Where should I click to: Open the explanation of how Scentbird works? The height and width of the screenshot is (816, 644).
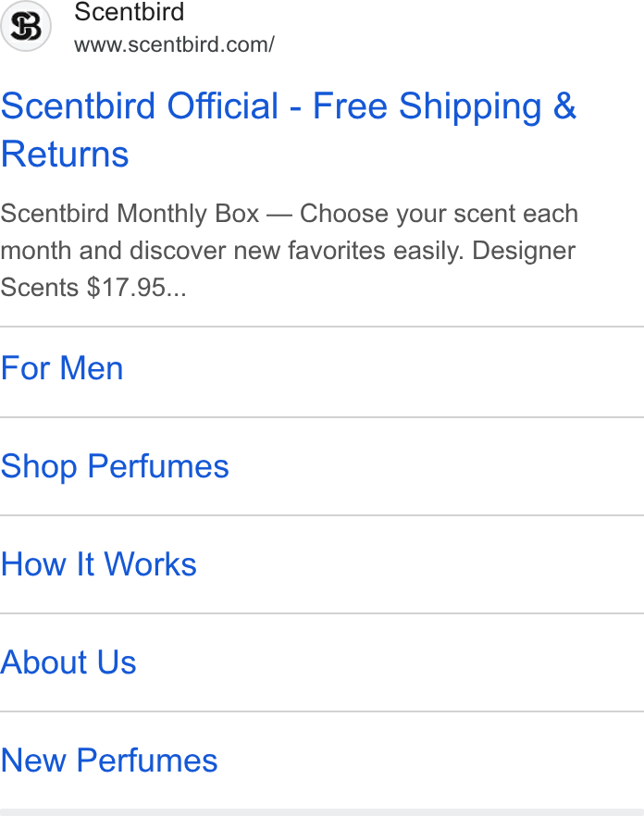click(x=322, y=564)
